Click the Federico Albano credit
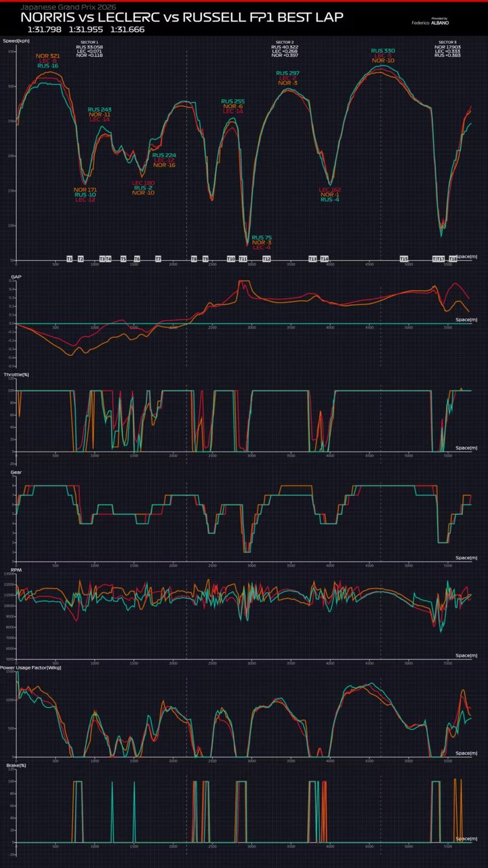 (x=429, y=22)
